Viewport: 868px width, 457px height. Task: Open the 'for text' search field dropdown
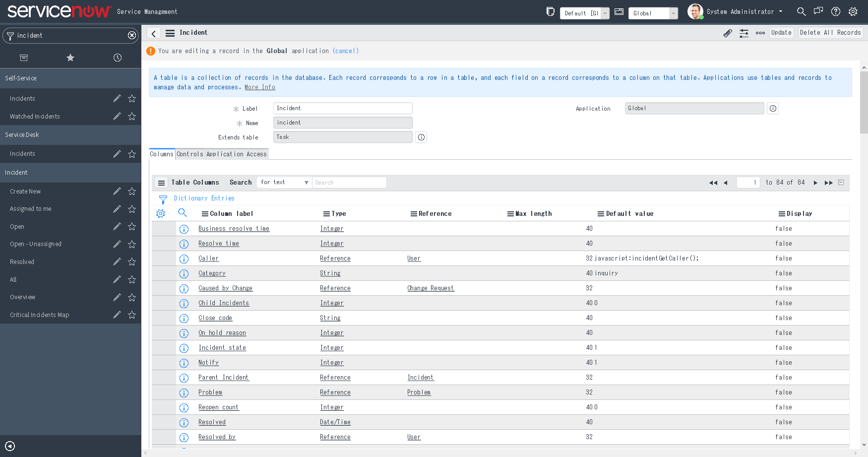point(284,182)
